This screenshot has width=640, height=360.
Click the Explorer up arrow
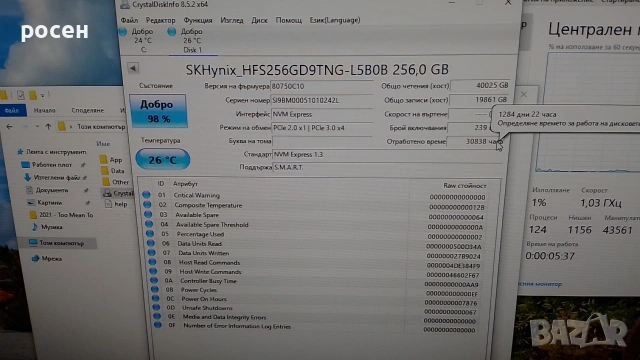pos(48,127)
